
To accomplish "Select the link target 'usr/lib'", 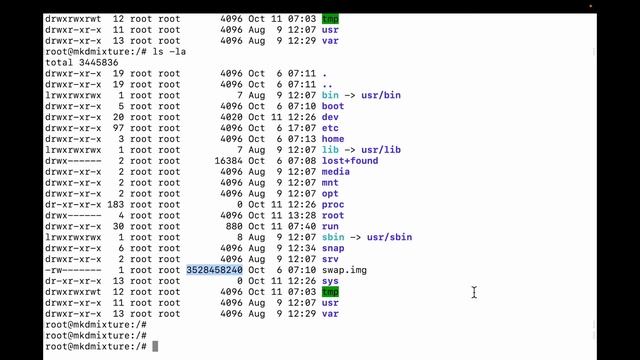I will [x=381, y=150].
